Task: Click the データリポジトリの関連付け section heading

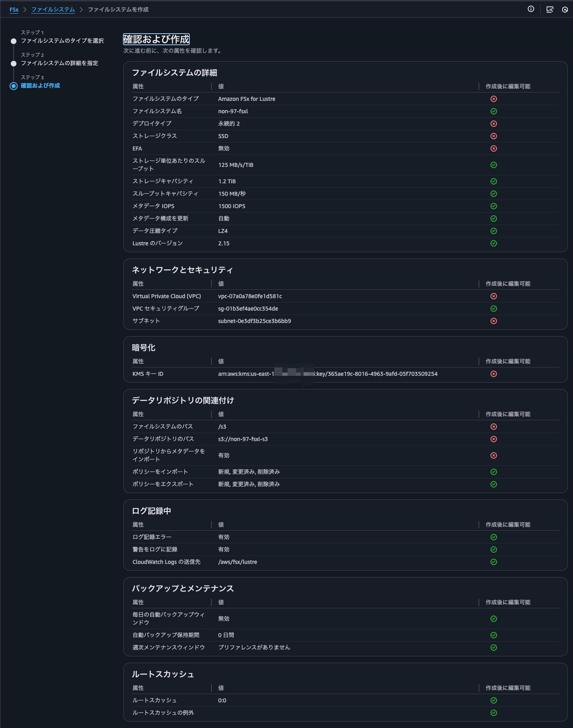Action: [183, 401]
